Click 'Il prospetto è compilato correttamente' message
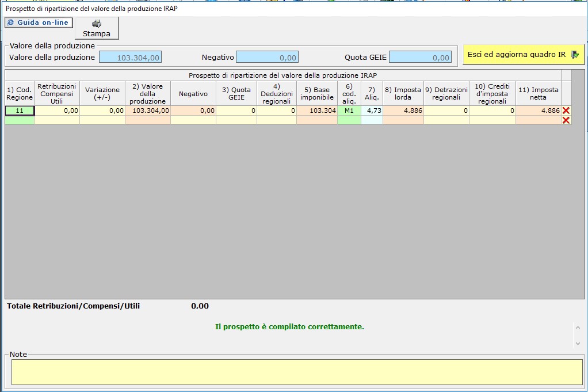This screenshot has height=392, width=588. coord(289,327)
